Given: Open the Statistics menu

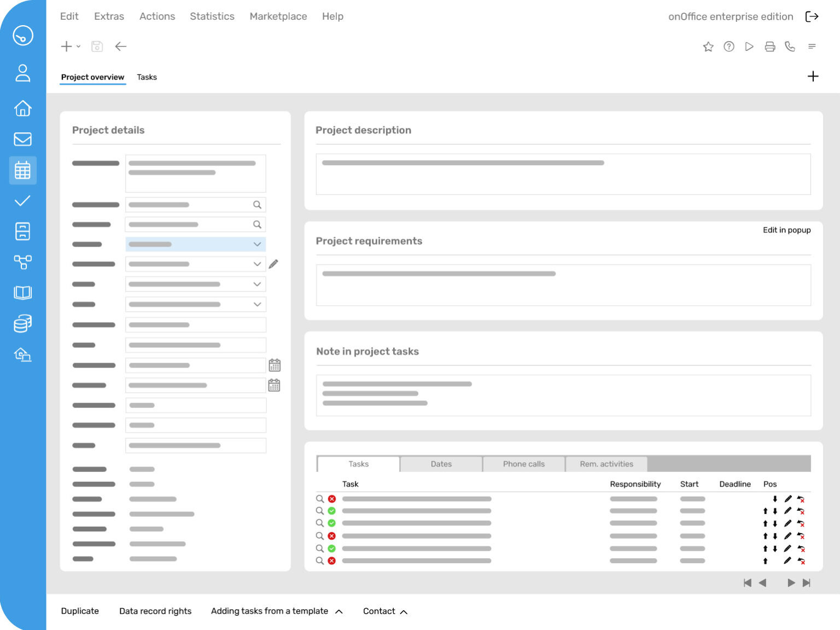Looking at the screenshot, I should (212, 16).
